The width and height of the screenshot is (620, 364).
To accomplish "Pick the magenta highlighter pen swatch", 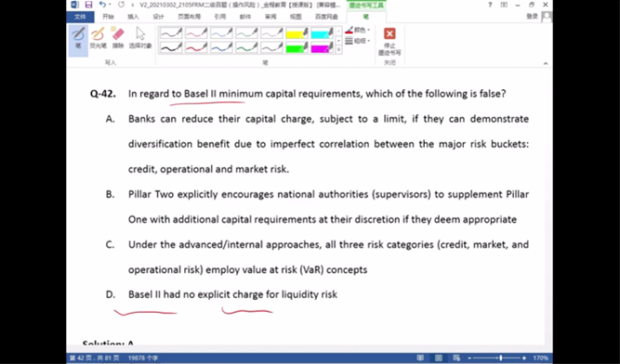I will coord(322,47).
